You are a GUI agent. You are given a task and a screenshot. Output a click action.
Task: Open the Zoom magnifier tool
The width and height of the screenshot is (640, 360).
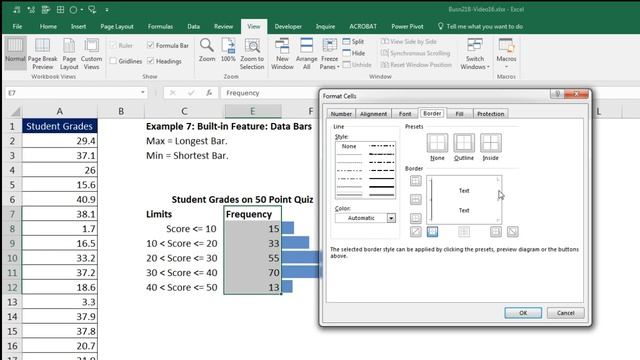[207, 51]
